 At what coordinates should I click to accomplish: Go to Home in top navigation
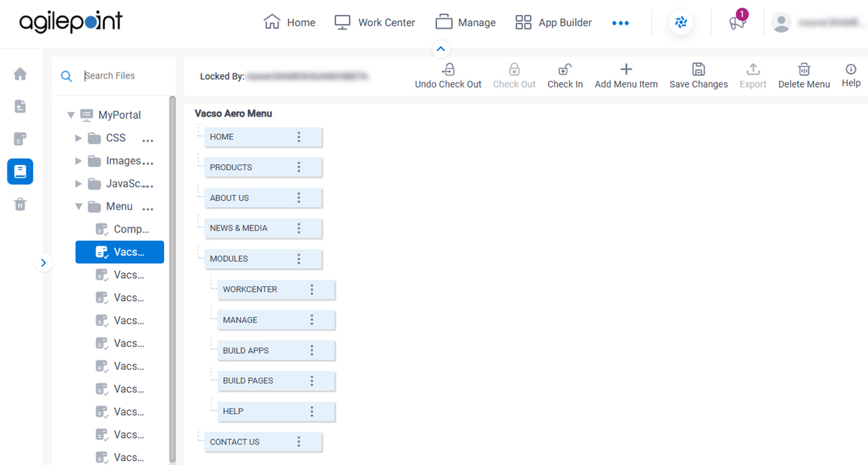tap(290, 22)
